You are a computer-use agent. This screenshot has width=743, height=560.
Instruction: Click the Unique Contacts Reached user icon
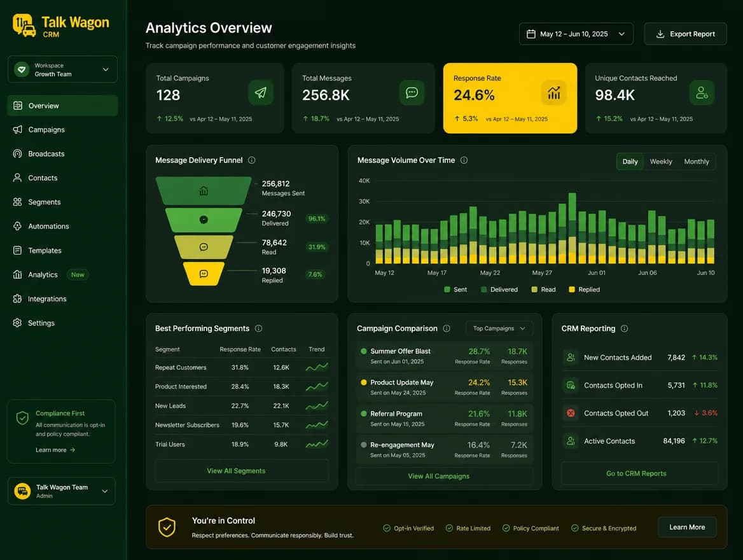(x=702, y=92)
